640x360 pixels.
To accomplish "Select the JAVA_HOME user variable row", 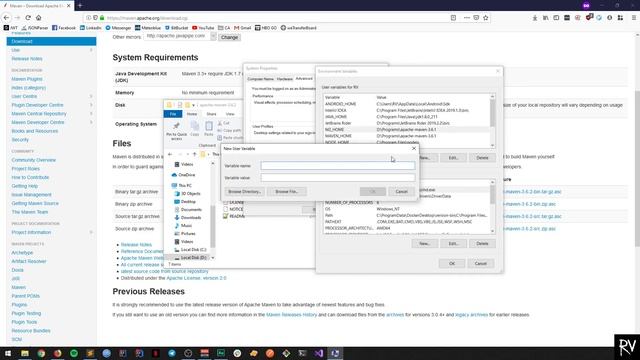I will (x=407, y=117).
